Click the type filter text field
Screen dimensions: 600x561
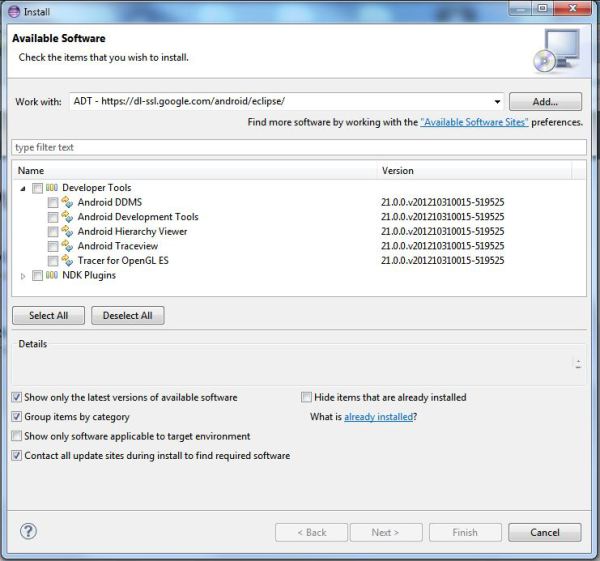[x=299, y=147]
